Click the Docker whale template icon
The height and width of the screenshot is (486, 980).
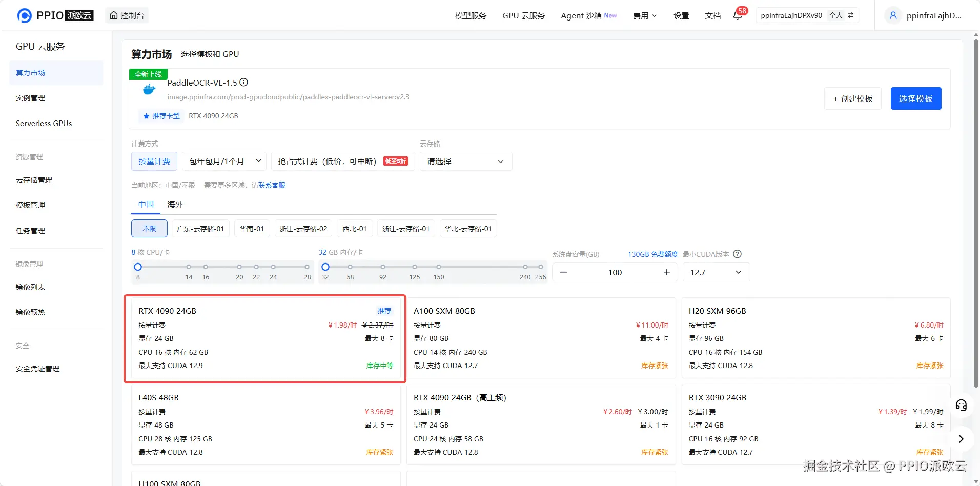tap(149, 90)
